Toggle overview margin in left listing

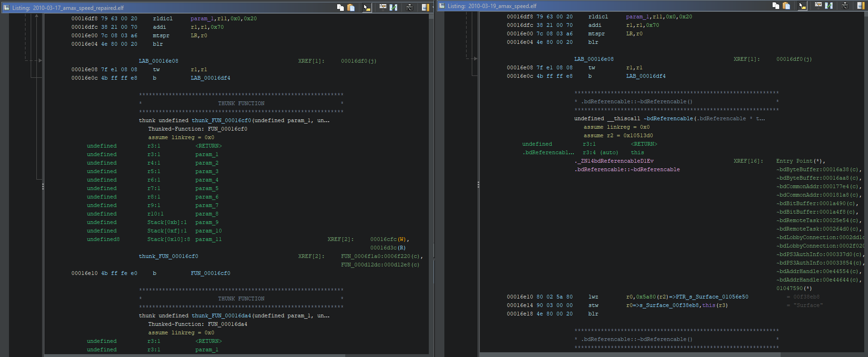(x=425, y=8)
